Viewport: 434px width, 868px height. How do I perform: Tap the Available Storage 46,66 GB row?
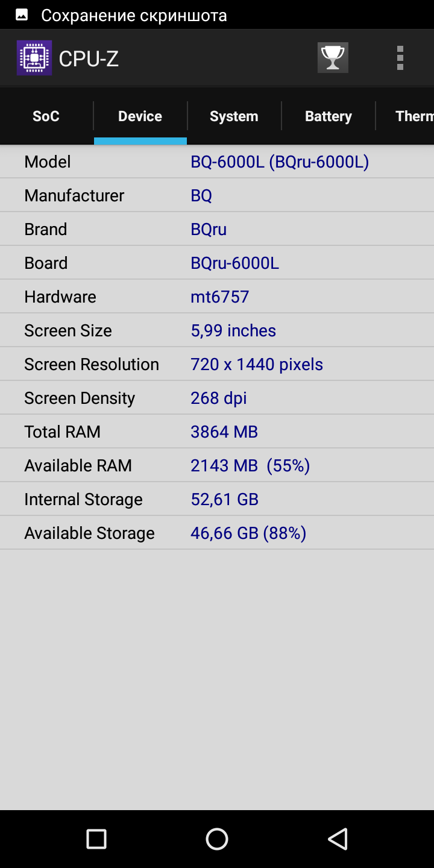(217, 533)
